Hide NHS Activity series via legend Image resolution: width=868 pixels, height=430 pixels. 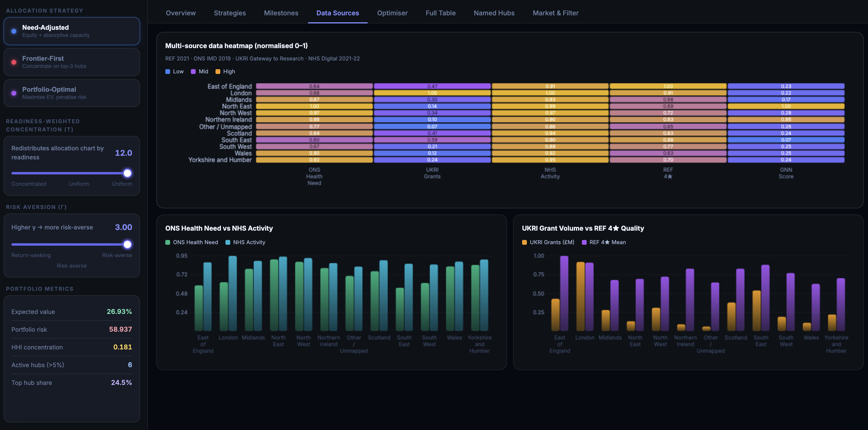click(x=245, y=242)
